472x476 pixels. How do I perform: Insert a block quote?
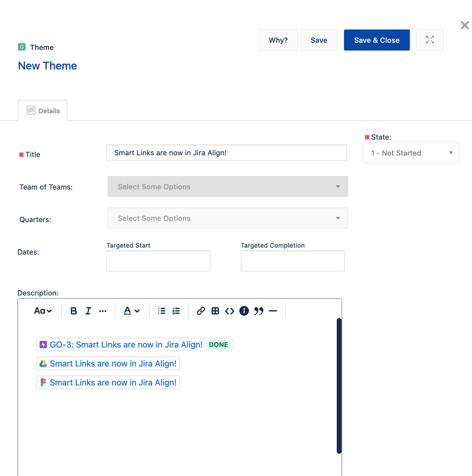coord(259,311)
